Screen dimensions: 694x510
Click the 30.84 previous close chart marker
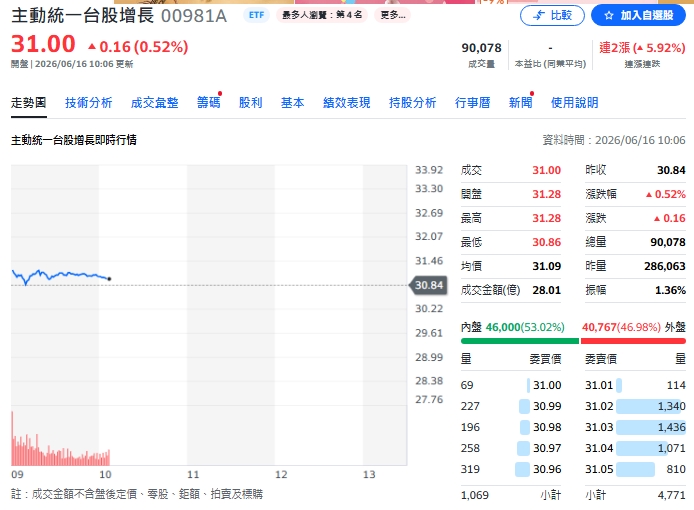(x=428, y=285)
